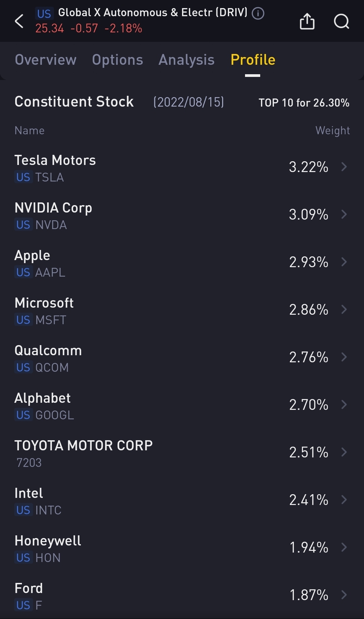Switch to the Overview tab
This screenshot has height=619, width=364.
tap(45, 60)
